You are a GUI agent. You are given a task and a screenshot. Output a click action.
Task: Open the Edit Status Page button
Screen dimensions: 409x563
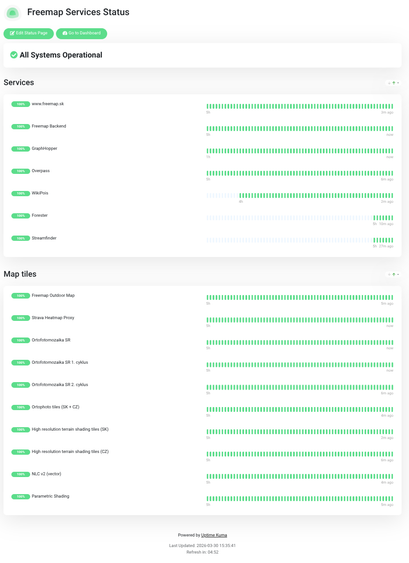29,33
